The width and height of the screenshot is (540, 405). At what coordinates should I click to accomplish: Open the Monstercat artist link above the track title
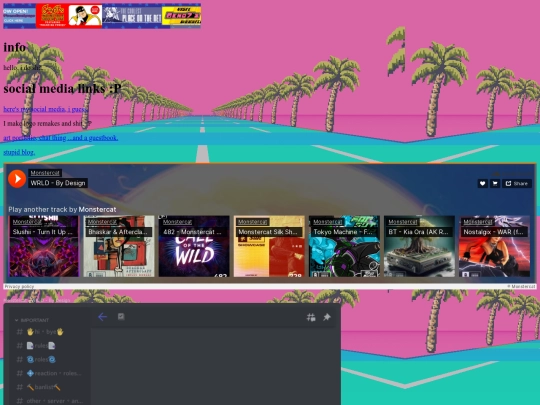[x=45, y=173]
